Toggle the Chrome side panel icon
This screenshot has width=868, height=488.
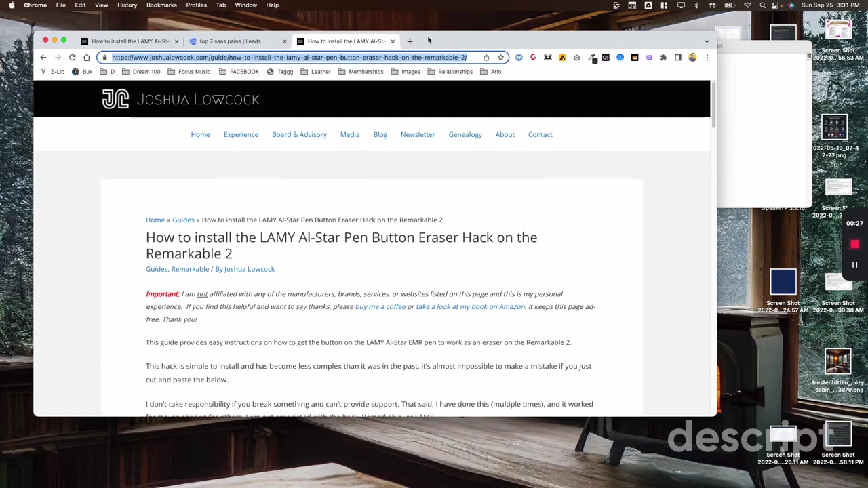[677, 58]
